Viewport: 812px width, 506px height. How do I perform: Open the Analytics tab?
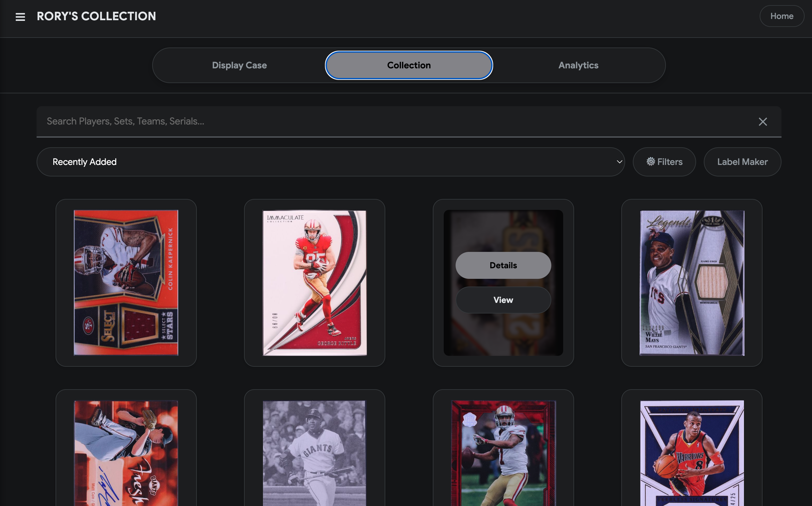click(578, 65)
